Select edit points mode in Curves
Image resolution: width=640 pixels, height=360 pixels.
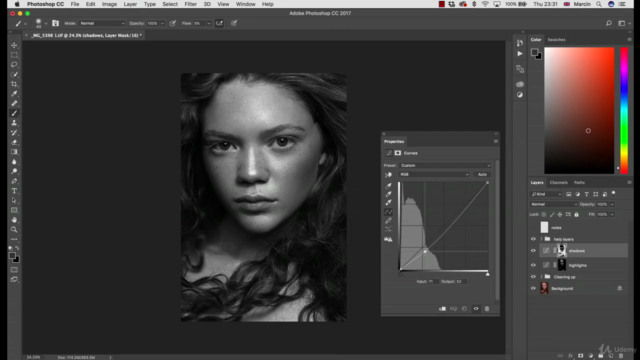coord(388,212)
